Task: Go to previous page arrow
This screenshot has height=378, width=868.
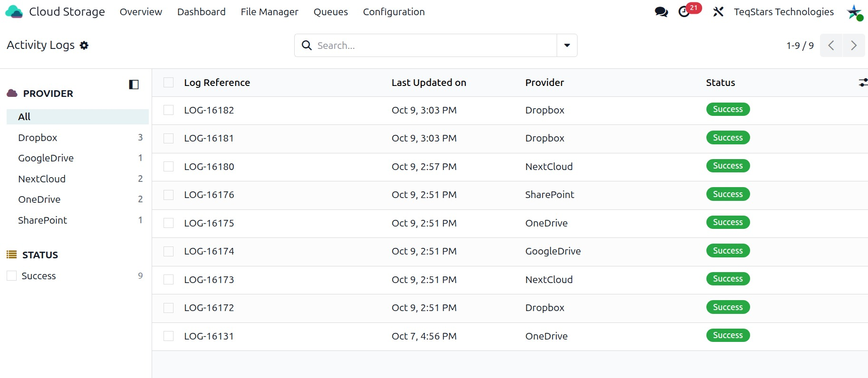Action: pyautogui.click(x=831, y=46)
